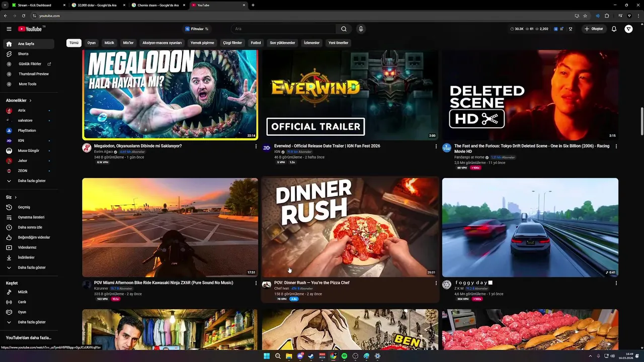Open Evrim Ağacı channel link

click(x=104, y=152)
